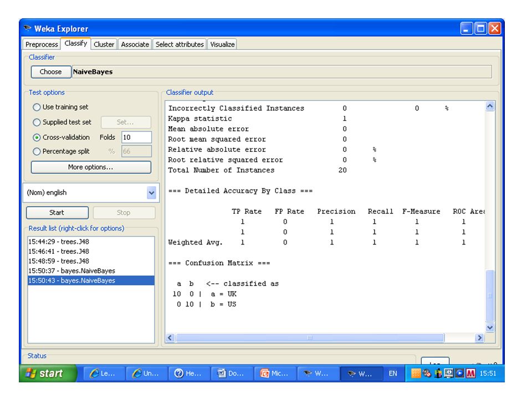Click the horizontal scrollbar thumb in output

[310, 337]
